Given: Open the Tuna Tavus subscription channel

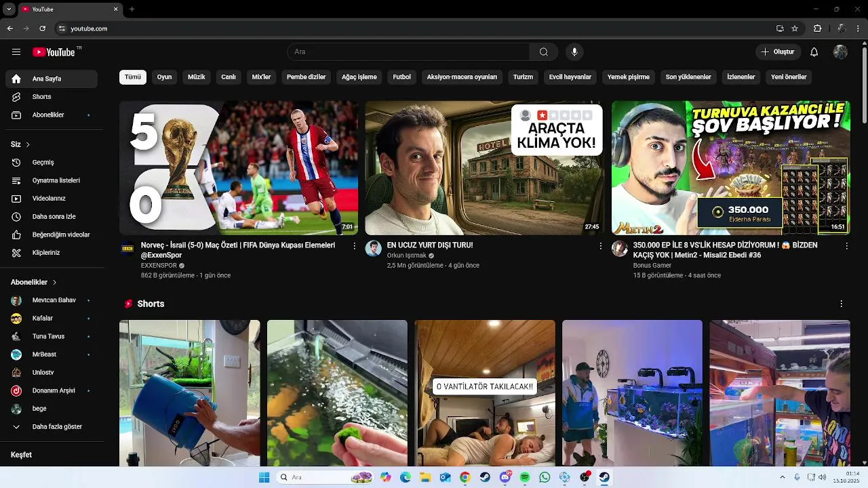Looking at the screenshot, I should pyautogui.click(x=52, y=336).
